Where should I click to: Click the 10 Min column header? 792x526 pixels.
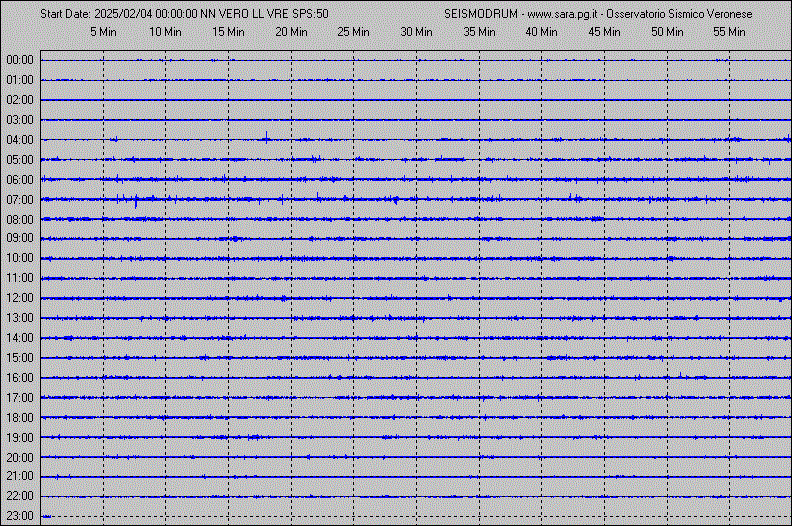tap(165, 32)
